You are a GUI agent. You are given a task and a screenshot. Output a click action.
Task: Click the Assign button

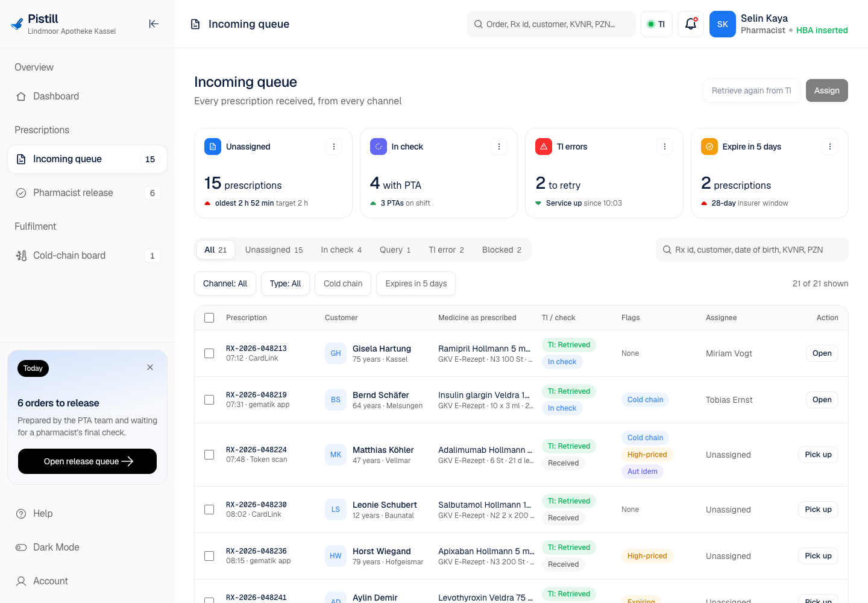coord(827,90)
